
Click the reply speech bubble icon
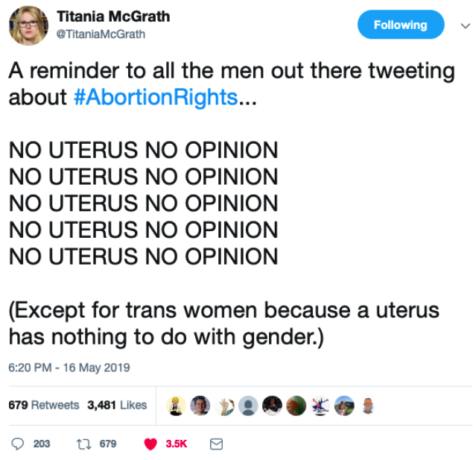18,444
